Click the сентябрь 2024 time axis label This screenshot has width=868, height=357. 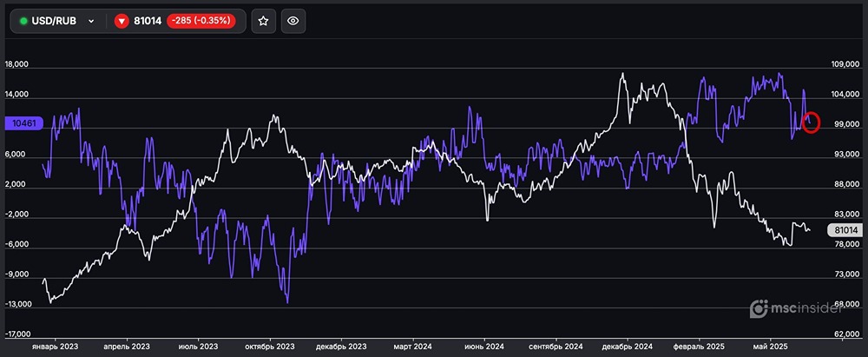556,347
